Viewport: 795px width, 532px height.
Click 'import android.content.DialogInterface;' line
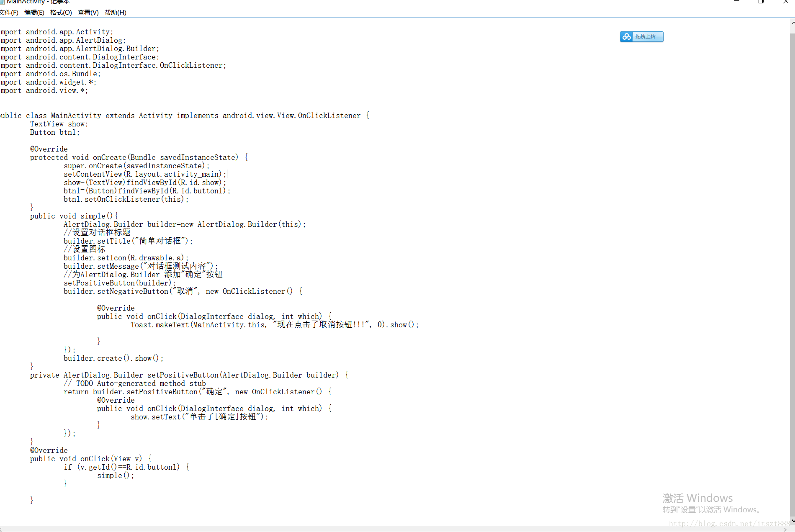click(80, 57)
